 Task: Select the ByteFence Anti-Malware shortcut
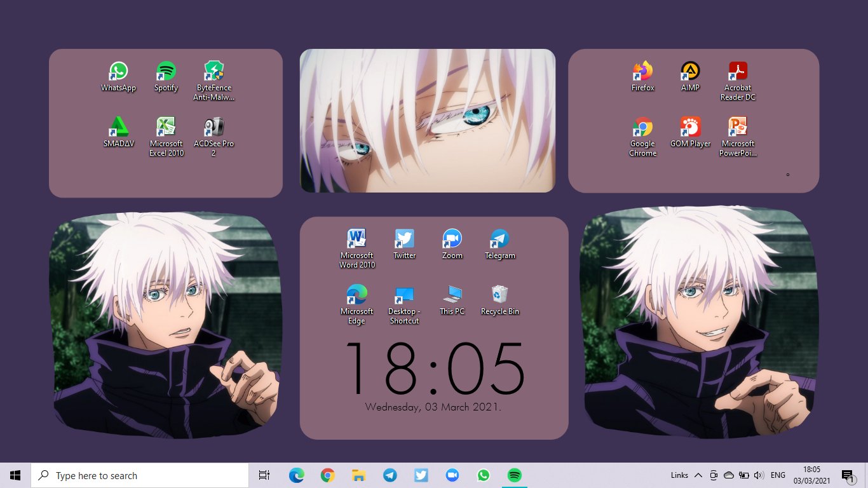214,81
